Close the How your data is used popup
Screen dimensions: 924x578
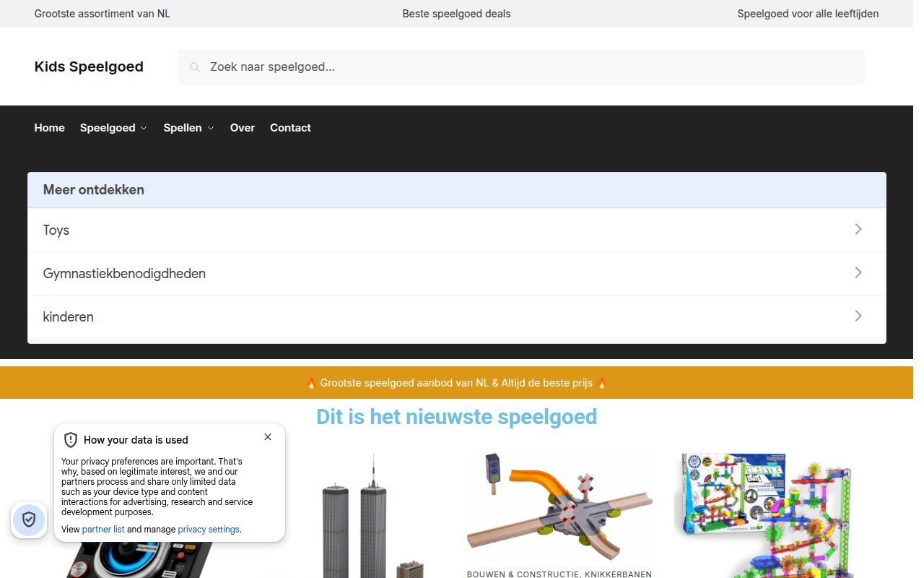click(x=268, y=437)
